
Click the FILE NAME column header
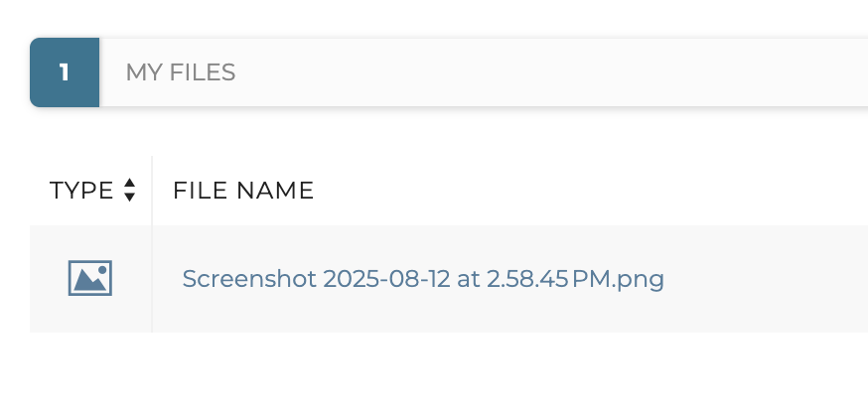click(x=243, y=191)
